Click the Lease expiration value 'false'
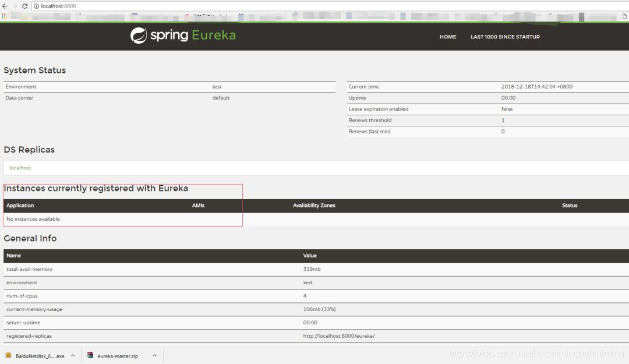 click(x=507, y=109)
